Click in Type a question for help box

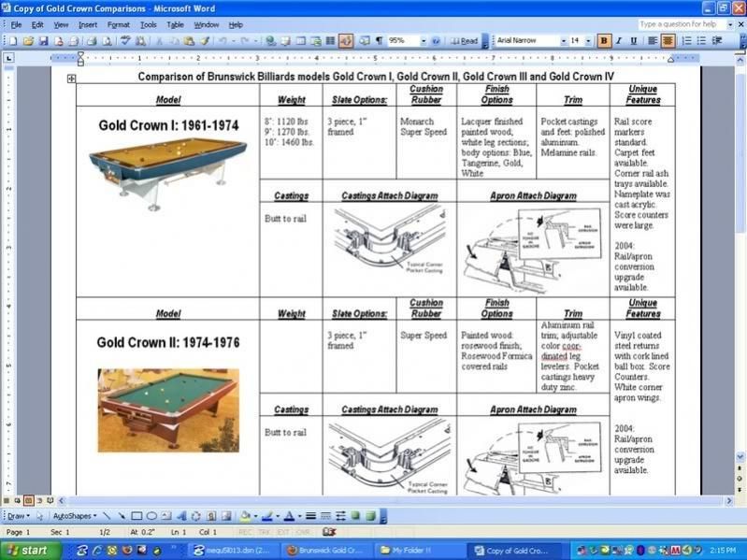[x=682, y=24]
